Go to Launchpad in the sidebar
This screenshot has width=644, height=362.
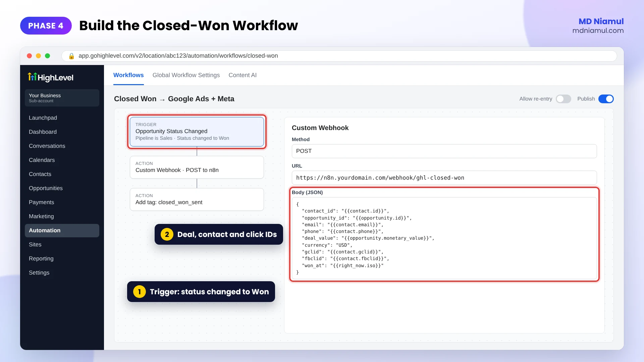(x=62, y=118)
